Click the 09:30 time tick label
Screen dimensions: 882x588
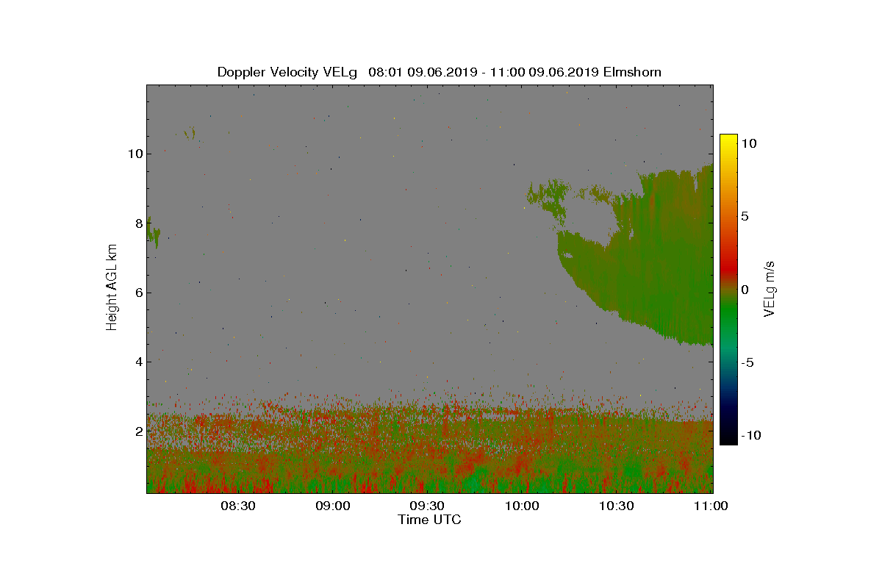click(427, 506)
